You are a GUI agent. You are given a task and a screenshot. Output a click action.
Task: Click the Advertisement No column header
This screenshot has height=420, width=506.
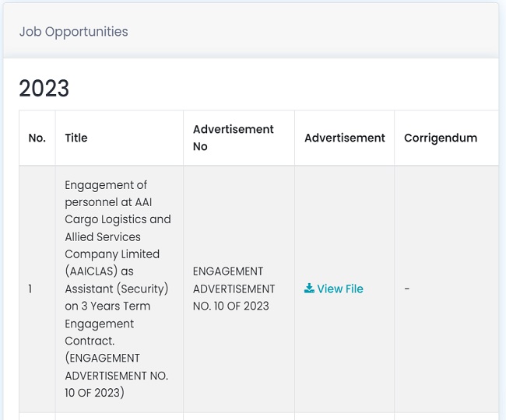pos(233,138)
